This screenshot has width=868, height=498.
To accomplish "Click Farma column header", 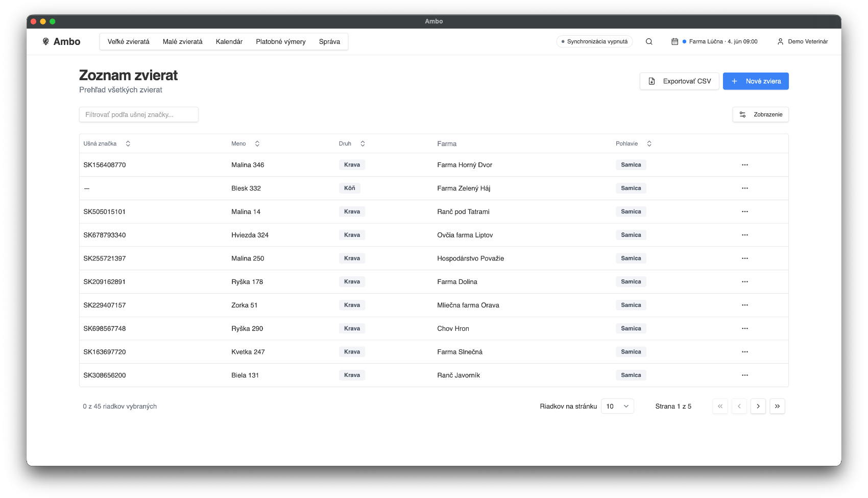I will [x=447, y=144].
